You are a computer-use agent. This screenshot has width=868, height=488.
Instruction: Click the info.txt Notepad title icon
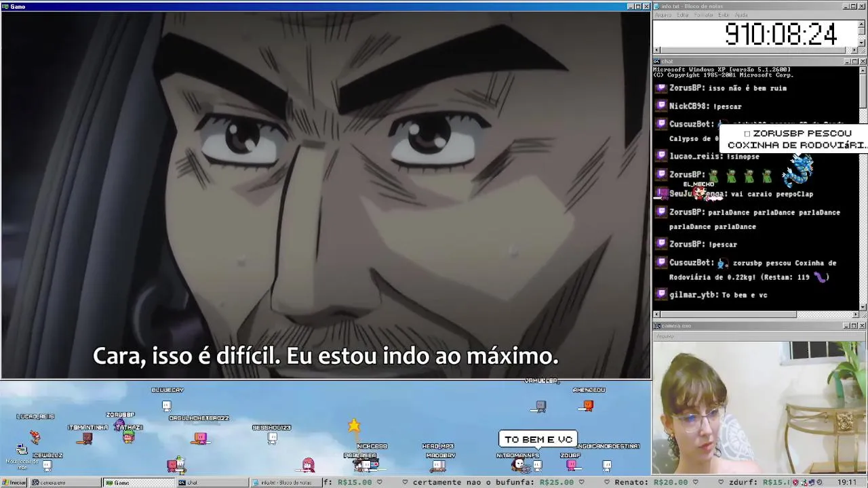pyautogui.click(x=658, y=6)
